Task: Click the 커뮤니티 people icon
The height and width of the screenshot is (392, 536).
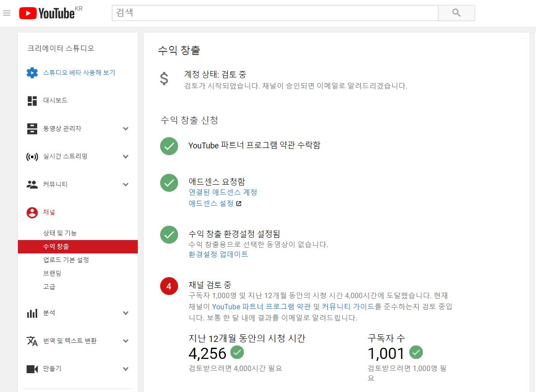Action: coord(32,185)
